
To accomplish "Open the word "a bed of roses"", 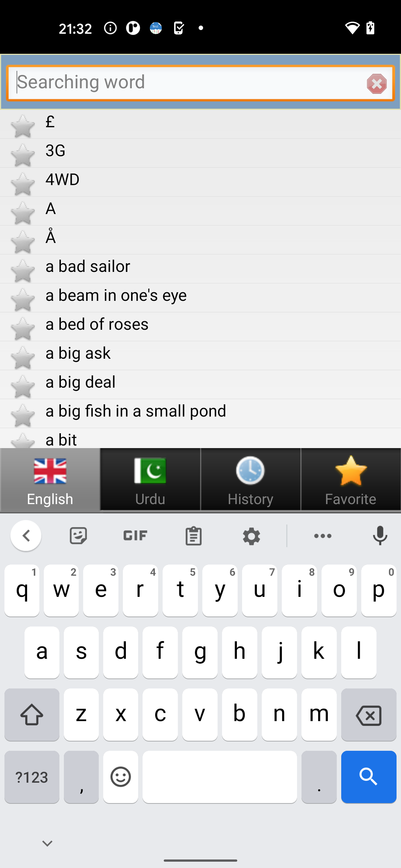I will click(x=97, y=325).
